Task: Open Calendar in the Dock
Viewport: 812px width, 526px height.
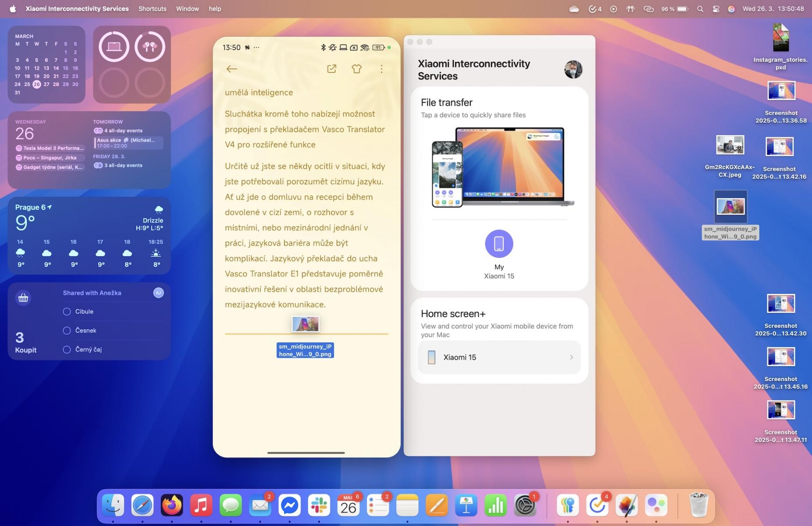Action: point(348,505)
